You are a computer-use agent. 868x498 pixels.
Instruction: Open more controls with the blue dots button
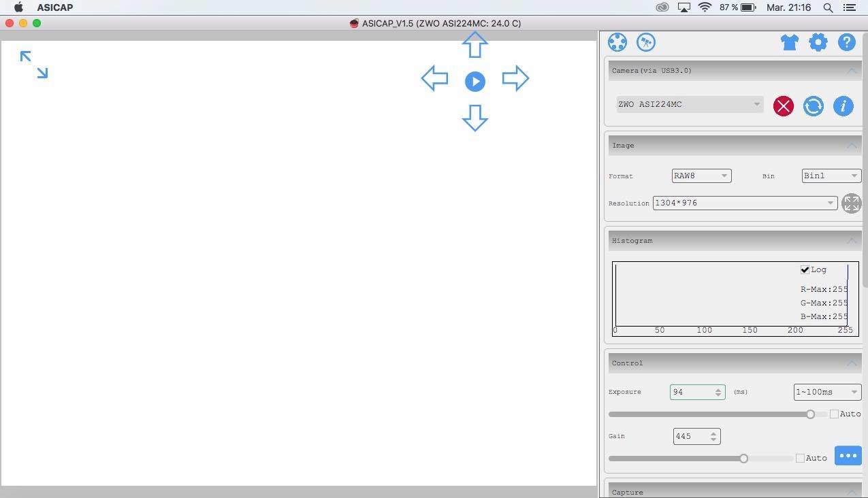pos(848,456)
